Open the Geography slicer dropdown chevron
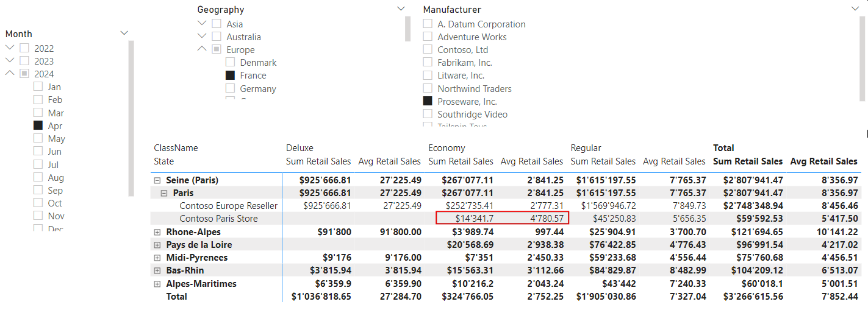Screen dimensions: 868x321 (401, 9)
